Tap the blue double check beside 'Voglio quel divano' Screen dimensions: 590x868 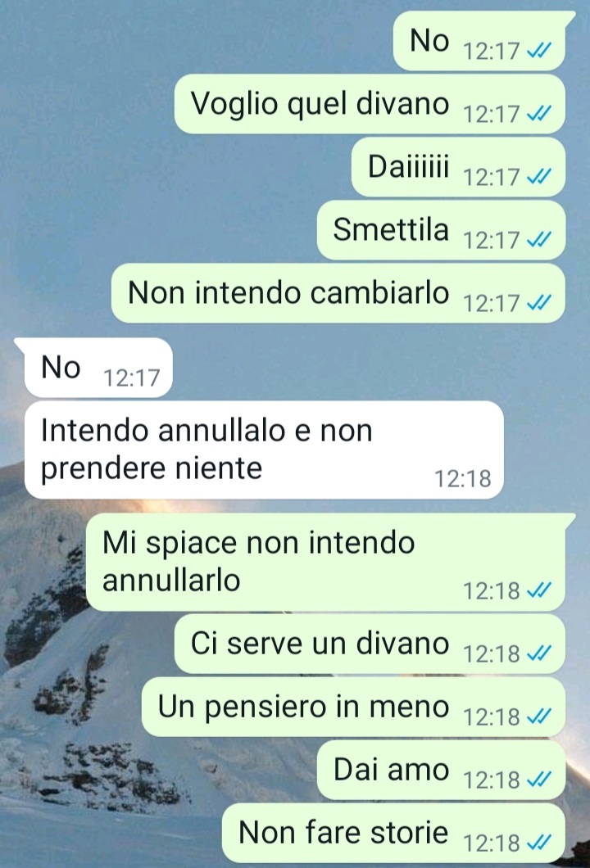(x=538, y=114)
